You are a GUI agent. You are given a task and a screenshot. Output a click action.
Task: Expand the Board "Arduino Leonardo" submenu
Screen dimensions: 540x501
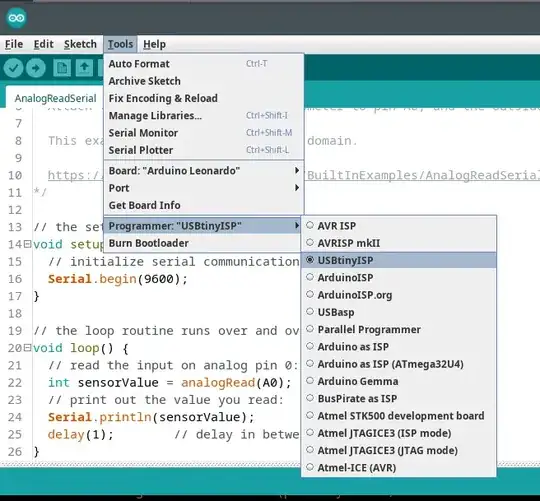tap(204, 170)
